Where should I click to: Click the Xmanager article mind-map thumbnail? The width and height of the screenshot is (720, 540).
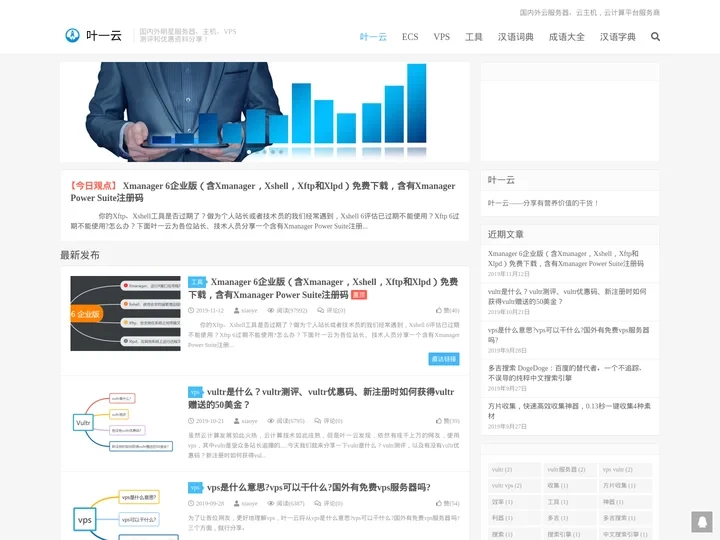(125, 314)
